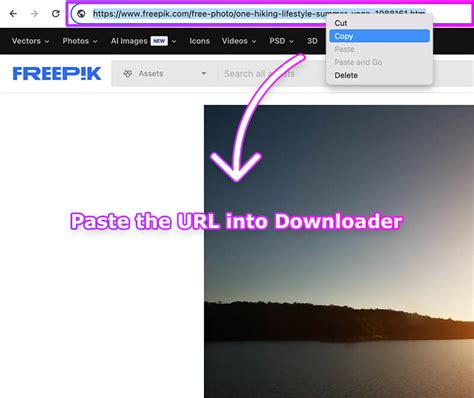The height and width of the screenshot is (398, 474).
Task: Reload the page with the refresh icon
Action: click(56, 14)
